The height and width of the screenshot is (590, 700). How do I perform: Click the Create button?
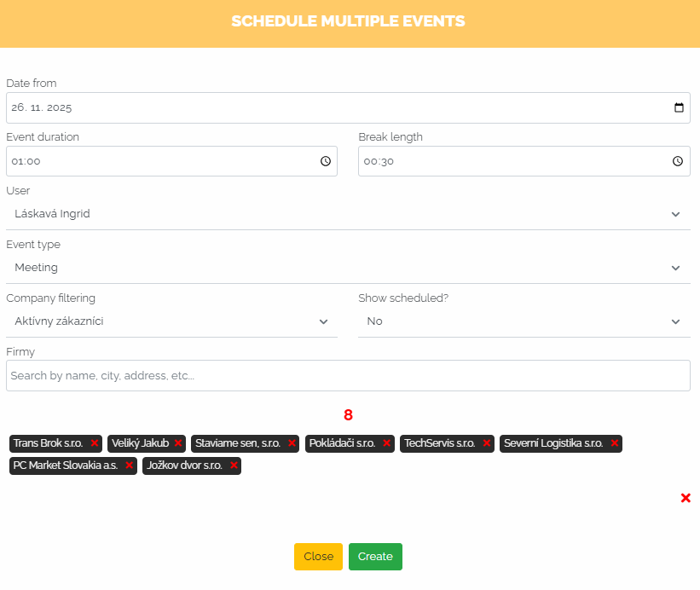tap(375, 557)
